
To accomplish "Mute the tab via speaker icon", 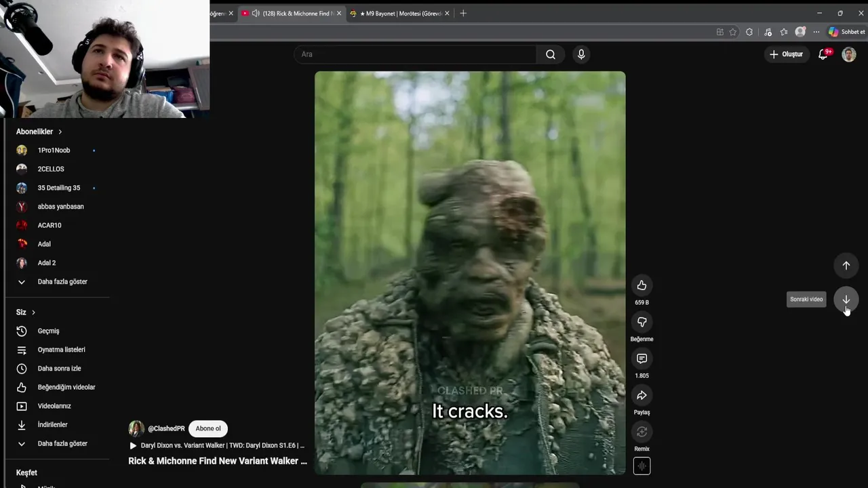I will 256,14.
